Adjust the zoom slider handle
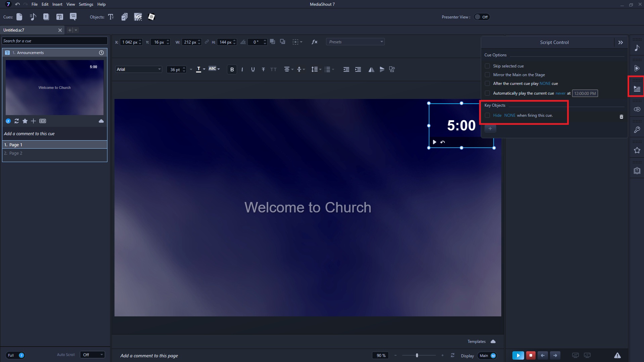644x362 pixels. coord(417,355)
